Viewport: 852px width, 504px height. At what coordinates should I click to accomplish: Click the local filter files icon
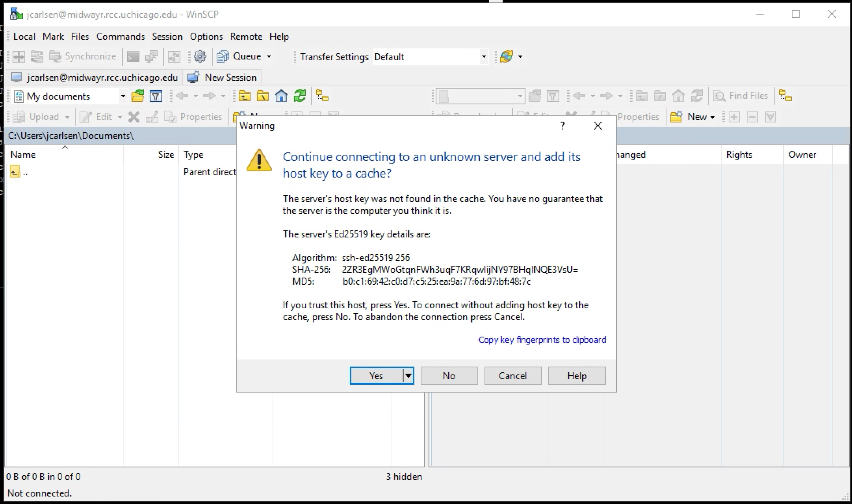(x=156, y=96)
